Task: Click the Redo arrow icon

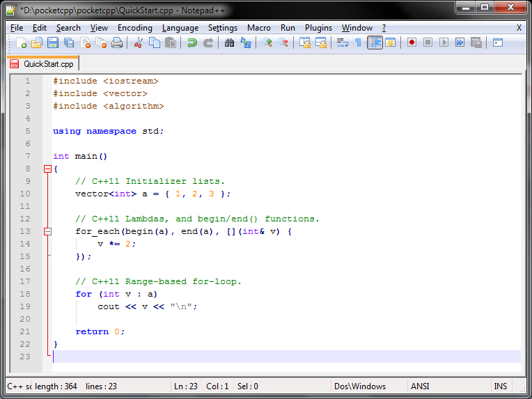Action: (x=208, y=42)
